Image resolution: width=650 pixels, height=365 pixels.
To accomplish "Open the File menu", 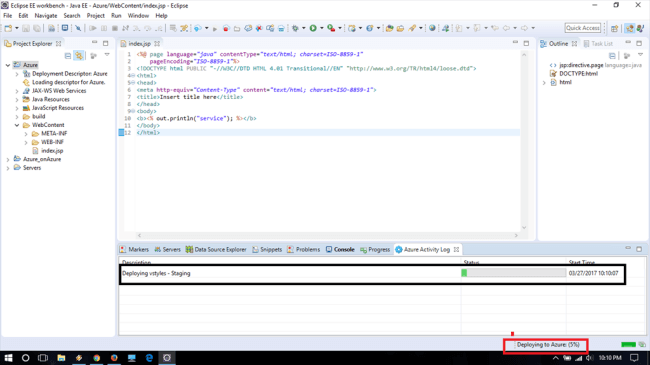I will point(7,16).
